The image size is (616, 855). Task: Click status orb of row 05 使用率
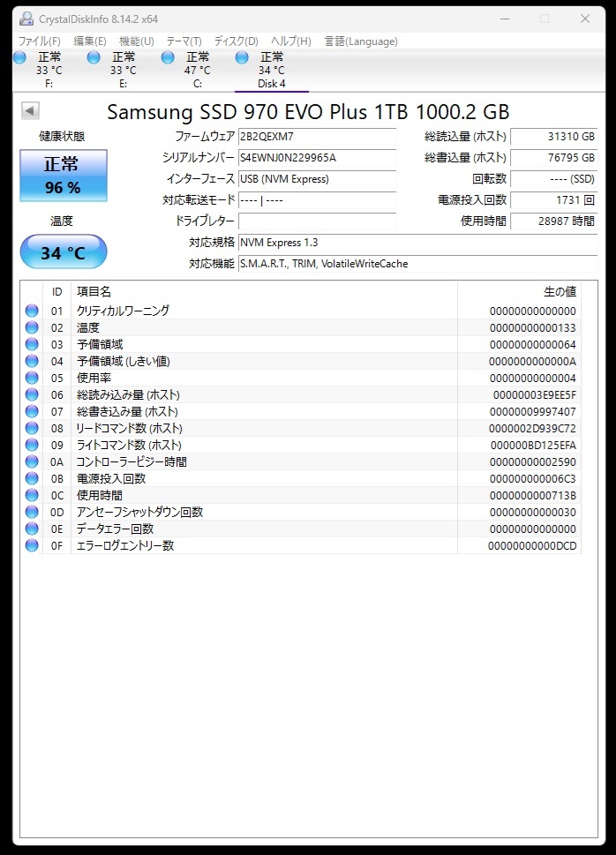coord(32,378)
